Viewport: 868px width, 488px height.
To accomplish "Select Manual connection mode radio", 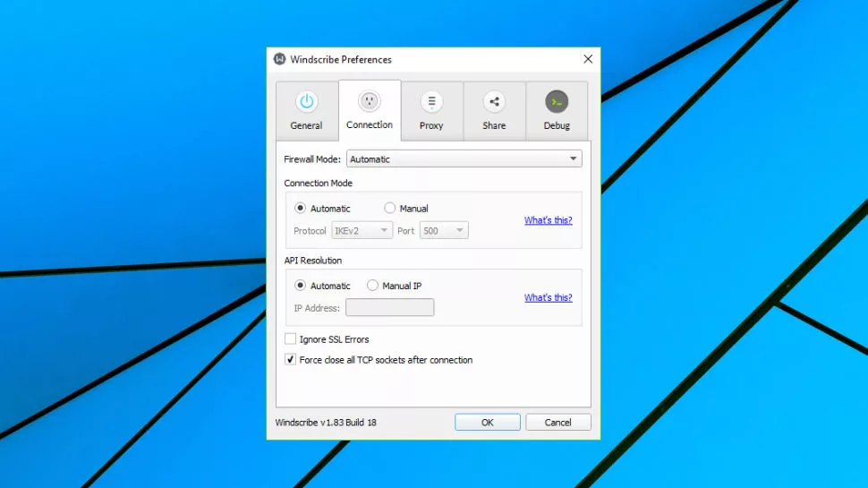I will 390,209.
